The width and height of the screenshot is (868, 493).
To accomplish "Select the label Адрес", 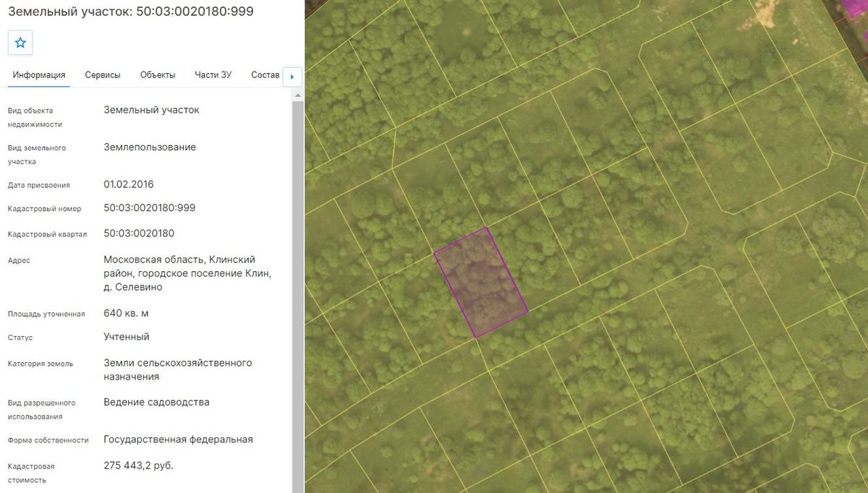I will (x=19, y=260).
